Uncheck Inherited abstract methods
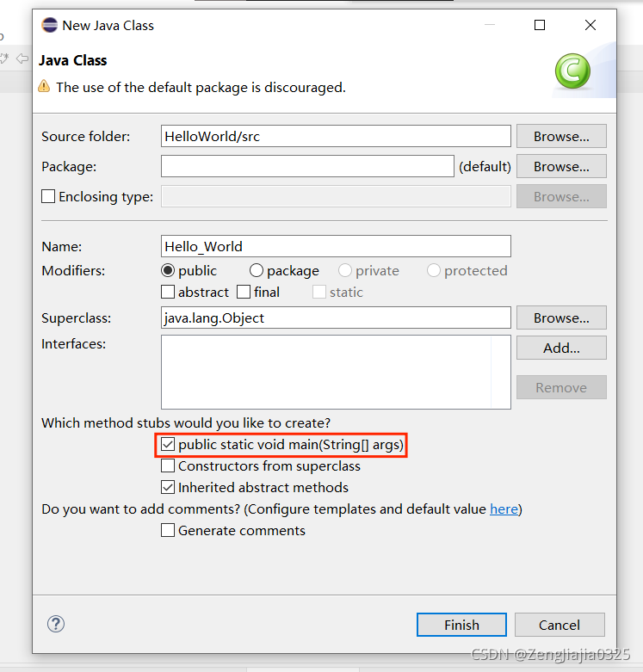The height and width of the screenshot is (672, 643). (168, 487)
